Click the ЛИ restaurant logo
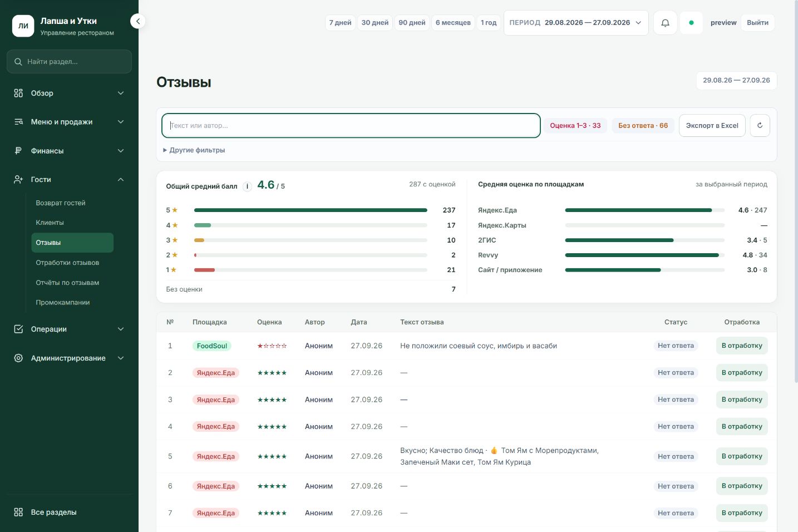This screenshot has width=798, height=532. [x=23, y=26]
